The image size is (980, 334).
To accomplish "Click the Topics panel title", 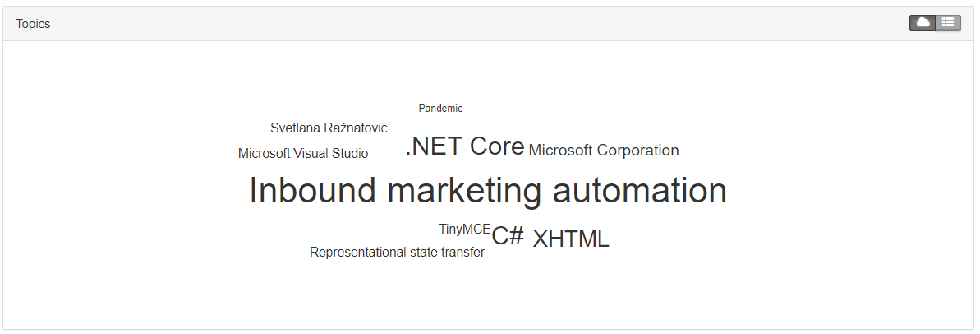I will 33,24.
